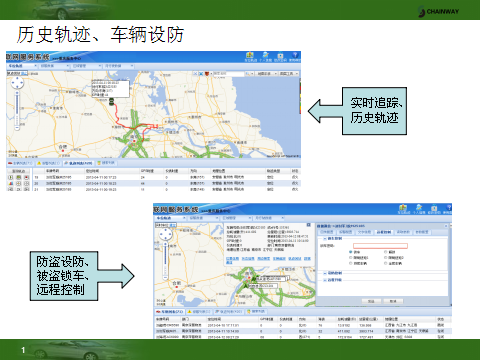
Task: Select the top-right radio option in control dialog
Action: coord(386,252)
